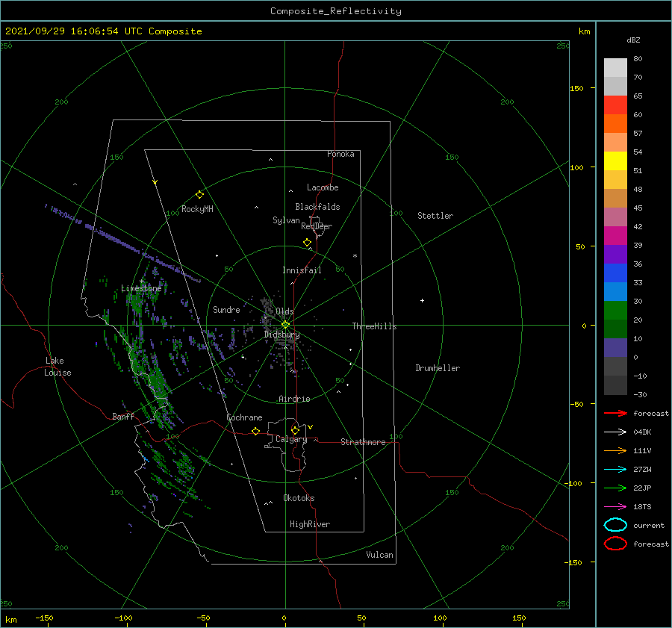Click the Blackfalds label

(317, 207)
